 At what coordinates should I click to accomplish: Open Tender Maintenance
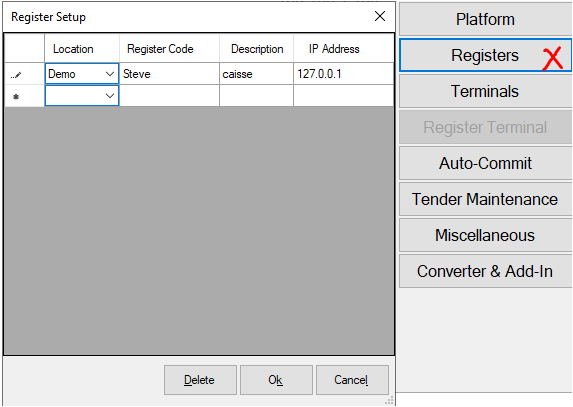point(485,199)
